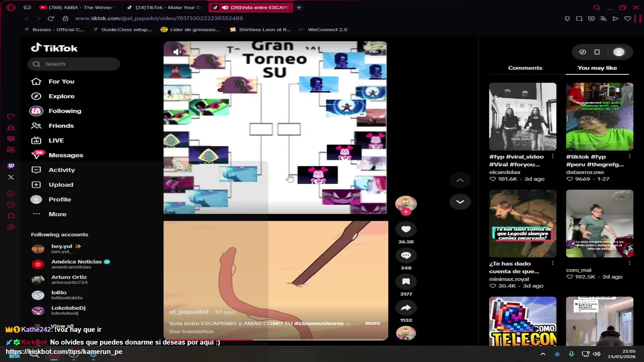Viewport: 644px width, 362px height.
Task: Show hidden system tray icons chevron
Action: point(542,354)
